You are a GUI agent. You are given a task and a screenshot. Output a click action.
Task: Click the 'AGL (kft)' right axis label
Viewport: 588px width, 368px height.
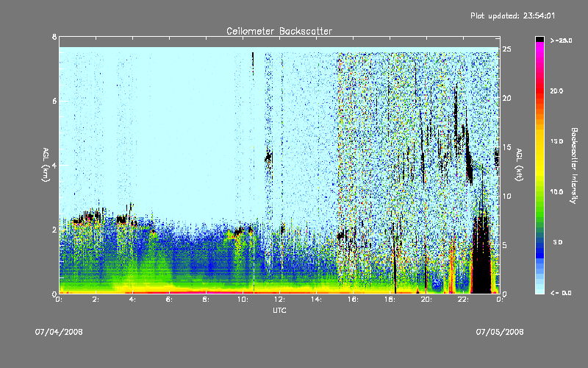coord(519,165)
